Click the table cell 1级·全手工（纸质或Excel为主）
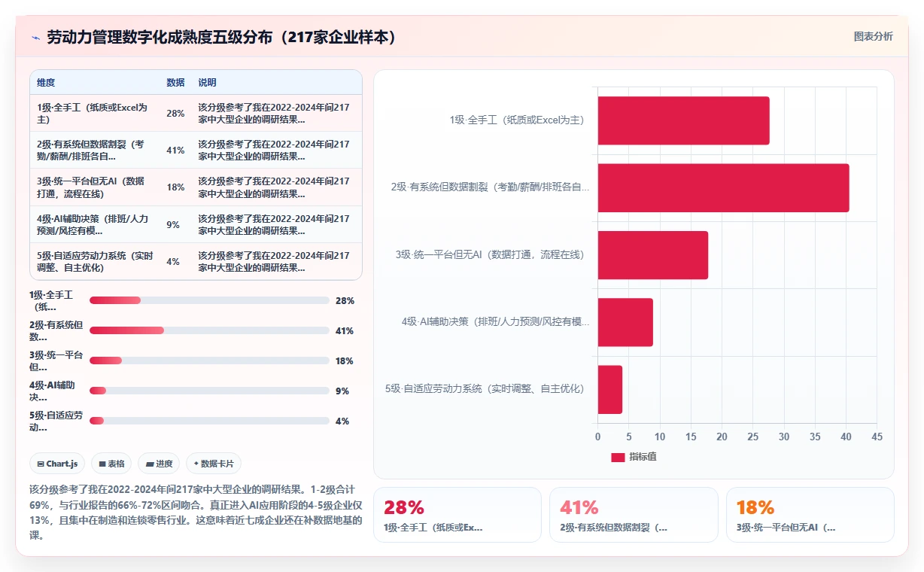The image size is (924, 572). tap(94, 114)
